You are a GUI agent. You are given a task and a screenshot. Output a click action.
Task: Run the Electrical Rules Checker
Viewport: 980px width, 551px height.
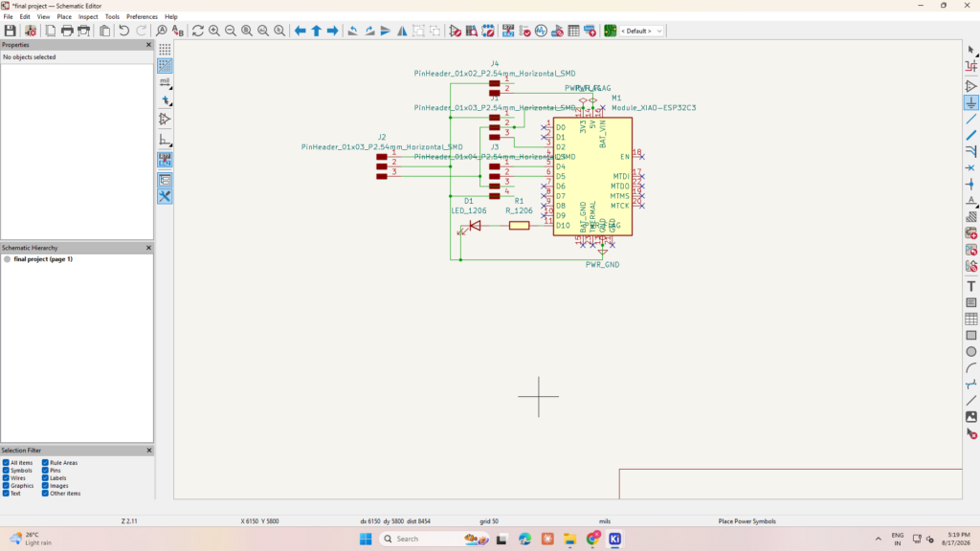tap(524, 31)
